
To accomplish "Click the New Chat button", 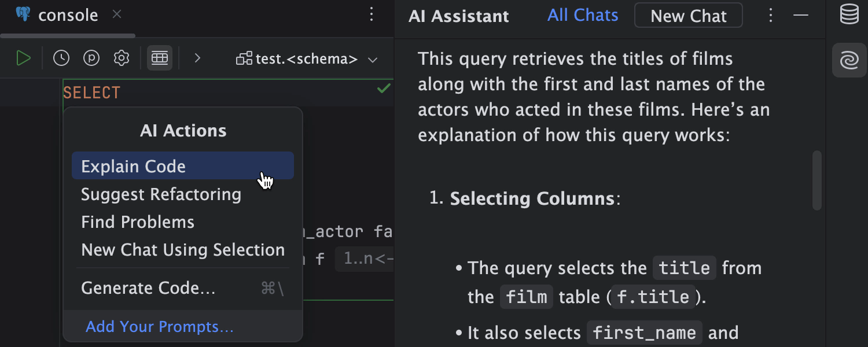I will 688,16.
